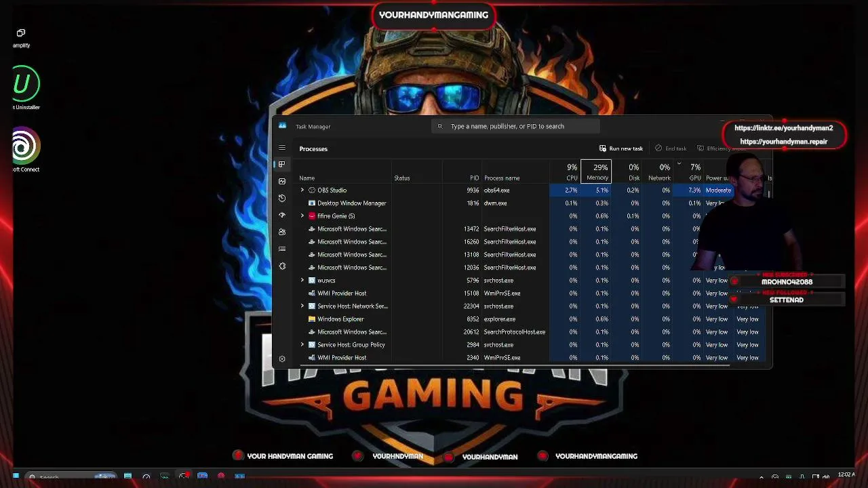Open Task Manager navigation hamburger menu
868x488 pixels.
pos(282,148)
